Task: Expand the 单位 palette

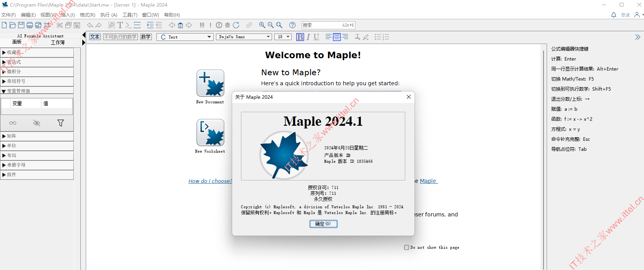Action: tap(37, 146)
